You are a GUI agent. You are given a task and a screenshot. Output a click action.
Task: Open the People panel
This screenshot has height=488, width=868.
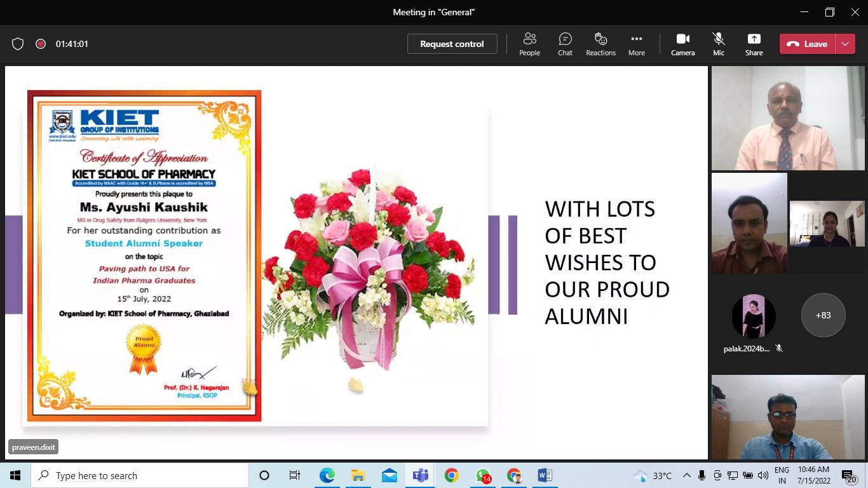click(x=529, y=44)
